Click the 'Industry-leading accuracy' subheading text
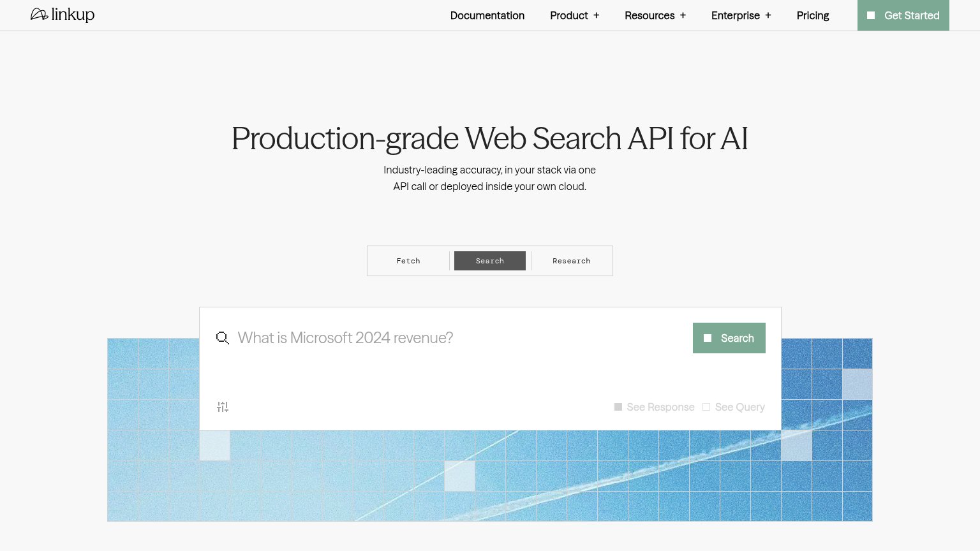 pos(490,178)
